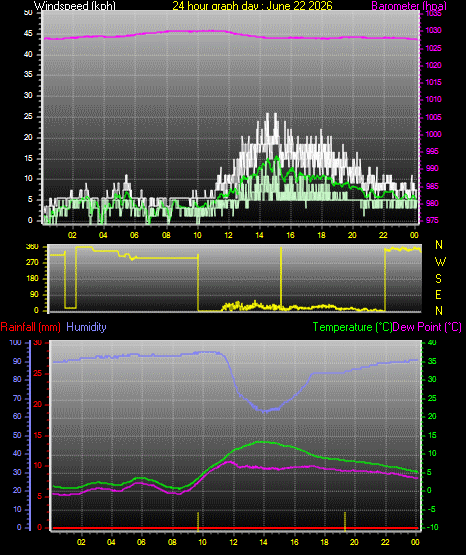Select the 1025 value on barometer axis
This screenshot has height=555, width=466.
coord(433,48)
